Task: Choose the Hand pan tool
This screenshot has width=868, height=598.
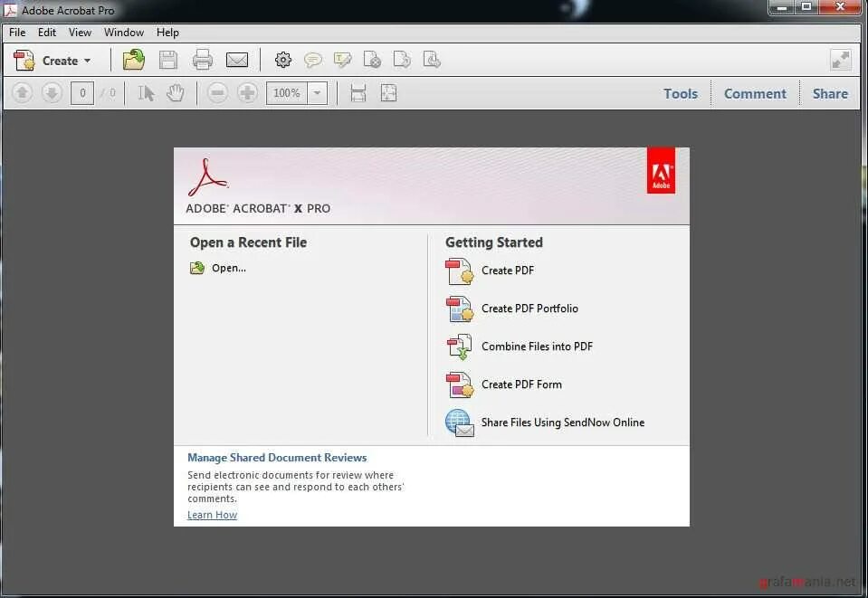Action: pos(176,93)
